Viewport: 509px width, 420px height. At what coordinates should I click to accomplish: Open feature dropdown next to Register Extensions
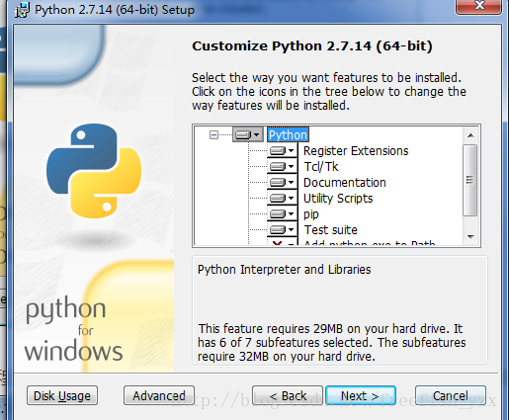point(282,151)
